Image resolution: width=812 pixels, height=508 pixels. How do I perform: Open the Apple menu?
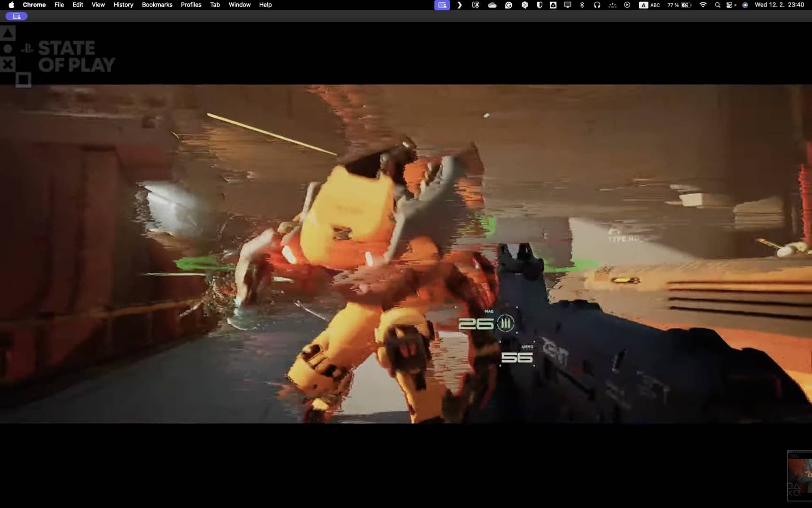(11, 5)
